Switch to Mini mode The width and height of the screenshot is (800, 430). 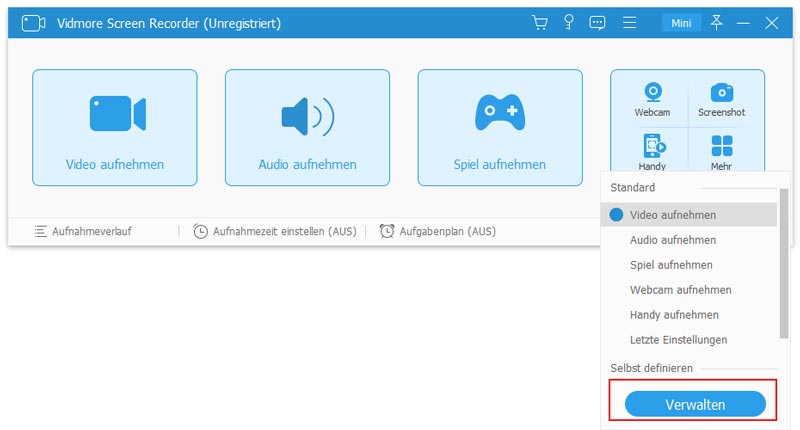click(681, 23)
